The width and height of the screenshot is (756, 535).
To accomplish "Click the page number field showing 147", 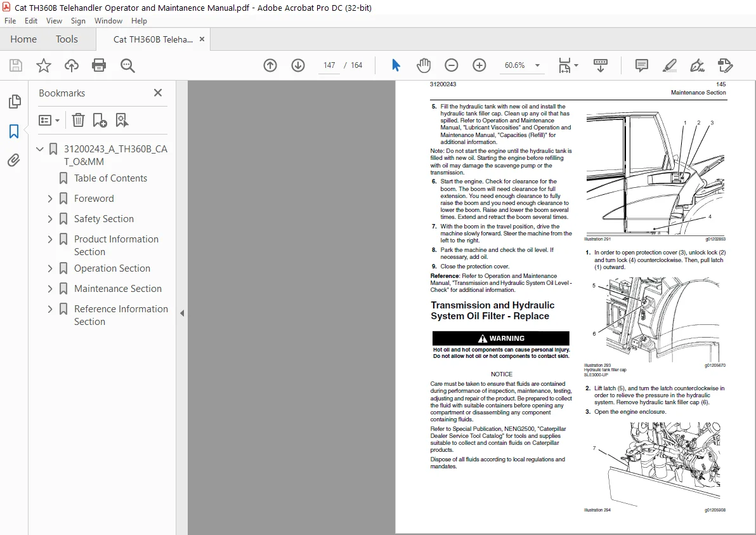I will pos(329,65).
